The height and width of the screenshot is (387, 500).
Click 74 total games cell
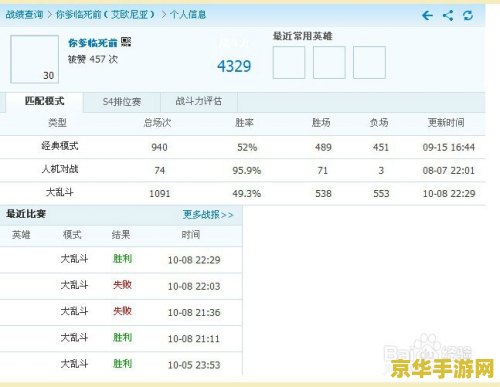pos(160,171)
